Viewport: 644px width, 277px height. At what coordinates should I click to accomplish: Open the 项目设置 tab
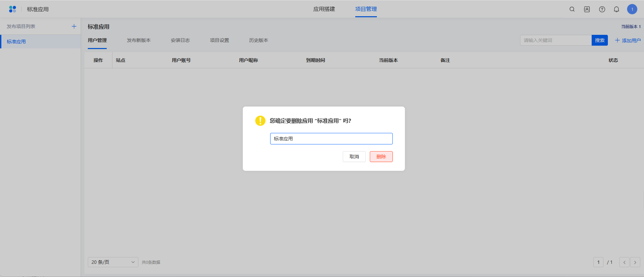tap(220, 40)
